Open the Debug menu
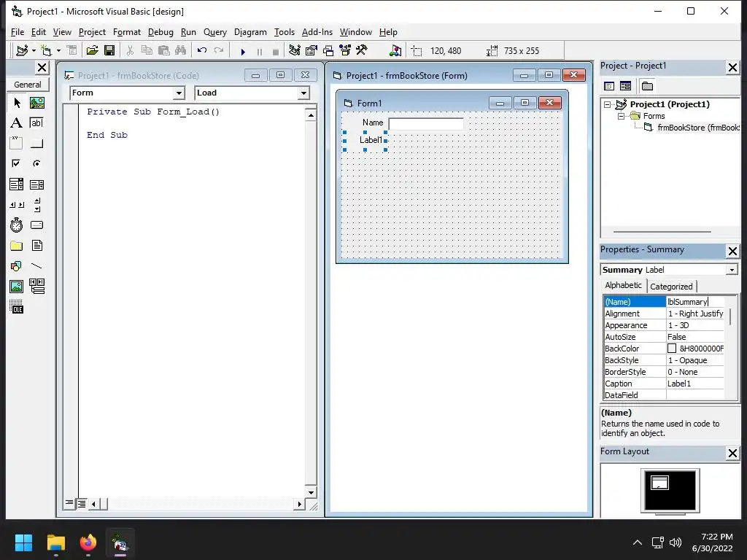Image resolution: width=747 pixels, height=560 pixels. [x=160, y=32]
